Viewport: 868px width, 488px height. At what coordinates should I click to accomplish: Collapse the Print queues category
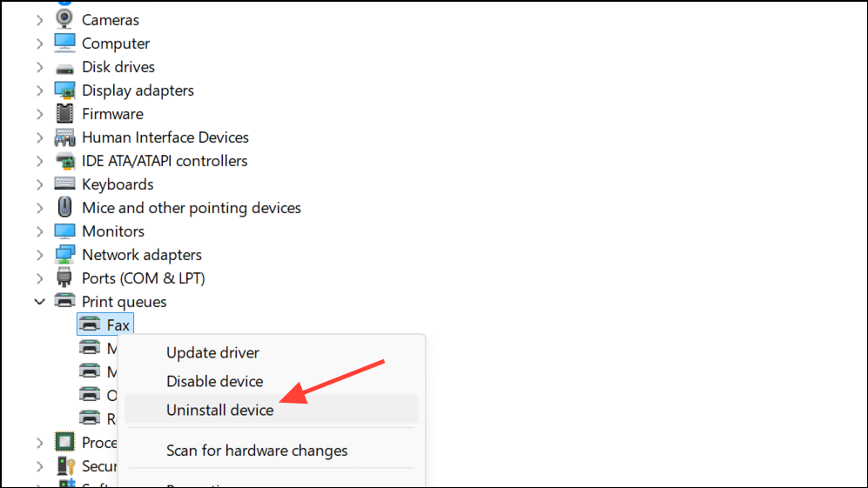(x=39, y=302)
